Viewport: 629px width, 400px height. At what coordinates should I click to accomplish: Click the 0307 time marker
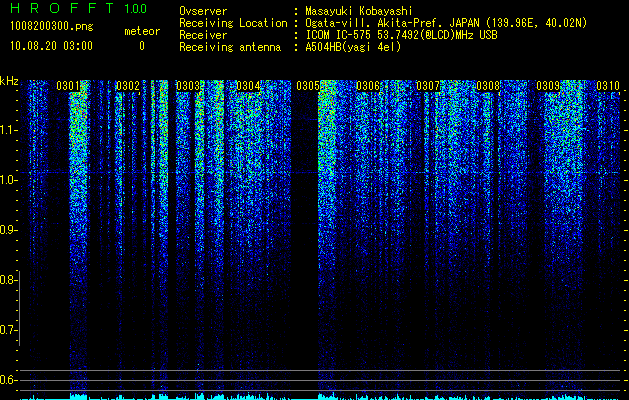click(x=428, y=86)
